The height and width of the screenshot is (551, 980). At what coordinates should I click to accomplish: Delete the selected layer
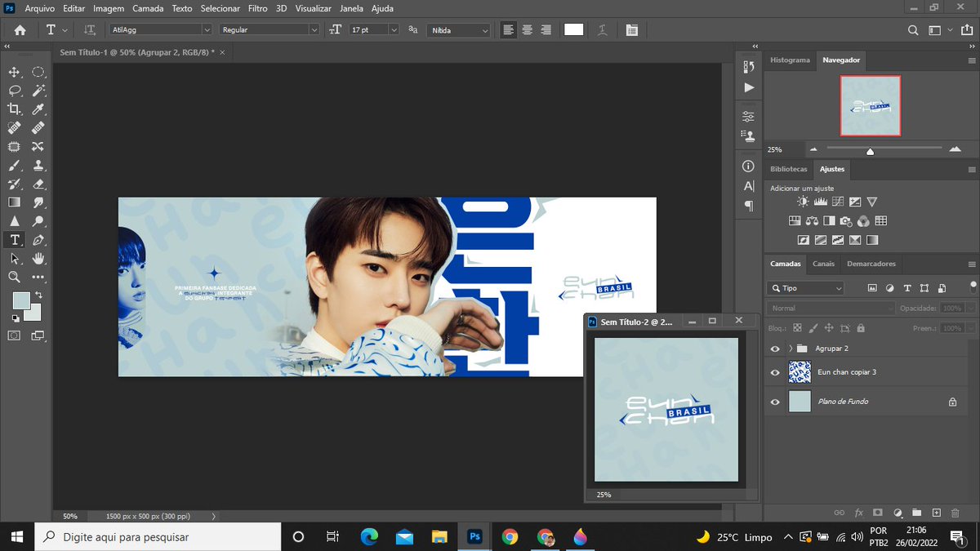955,513
